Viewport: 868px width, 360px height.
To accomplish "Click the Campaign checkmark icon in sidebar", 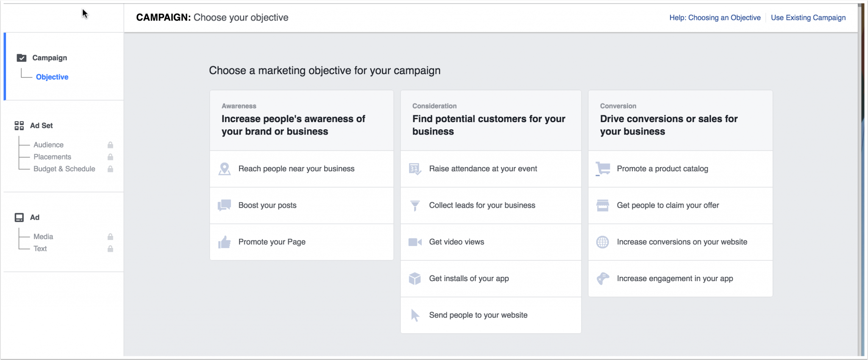I will pos(22,58).
